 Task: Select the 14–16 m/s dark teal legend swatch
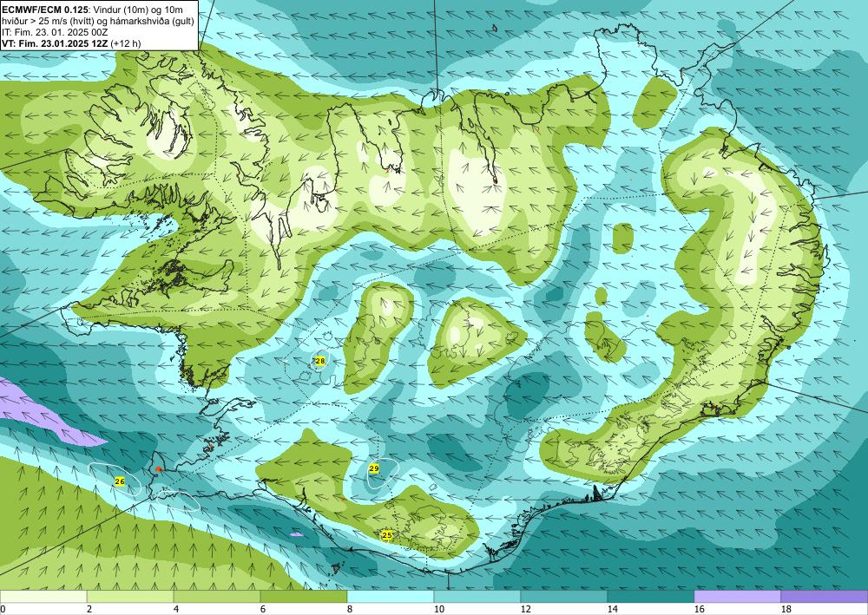click(651, 597)
